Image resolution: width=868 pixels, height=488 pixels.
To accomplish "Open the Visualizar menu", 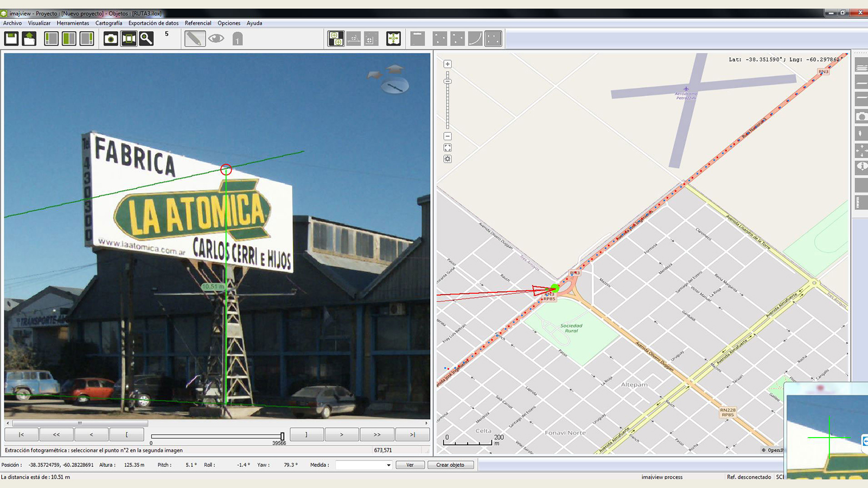I will [39, 23].
